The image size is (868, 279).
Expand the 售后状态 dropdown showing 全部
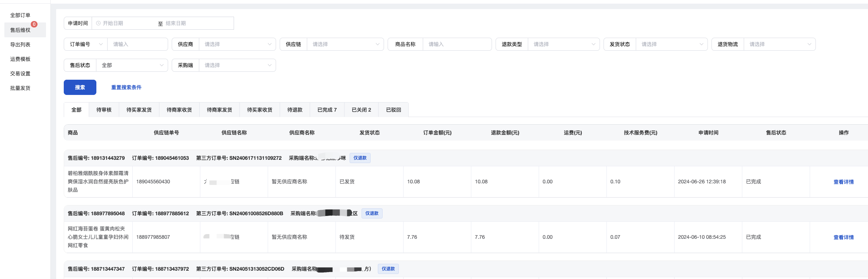(132, 65)
